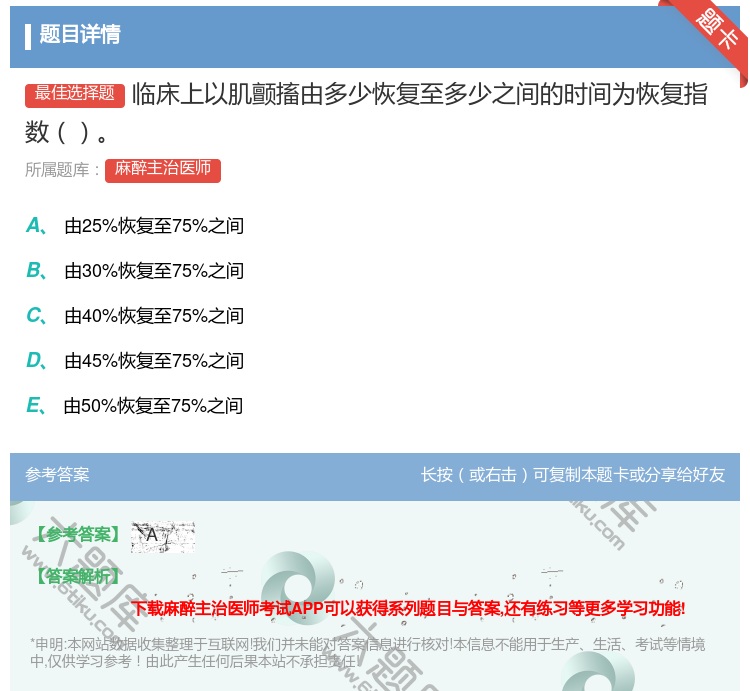
Task: Select answer text 由25%恢复至75%之间
Action: 154,227
